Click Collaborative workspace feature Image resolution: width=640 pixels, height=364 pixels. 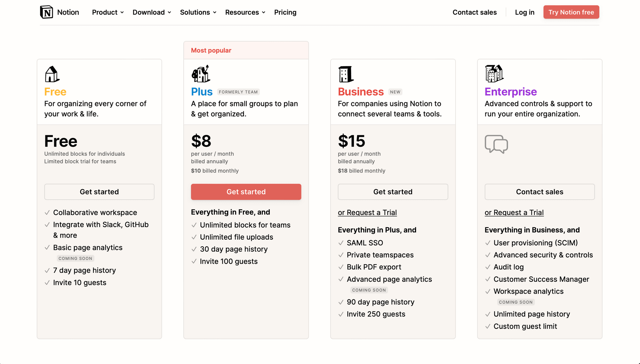coord(95,213)
